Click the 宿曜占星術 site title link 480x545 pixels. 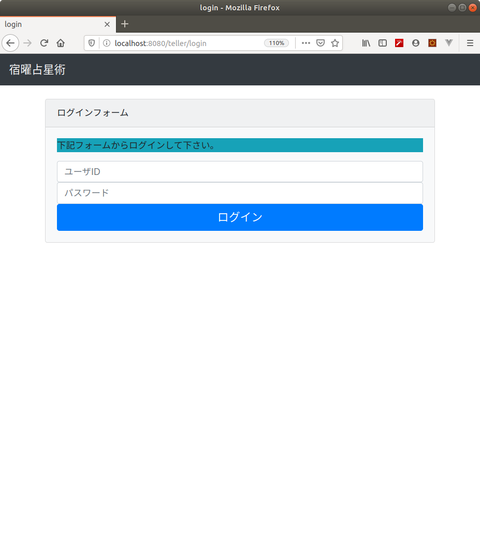(37, 70)
